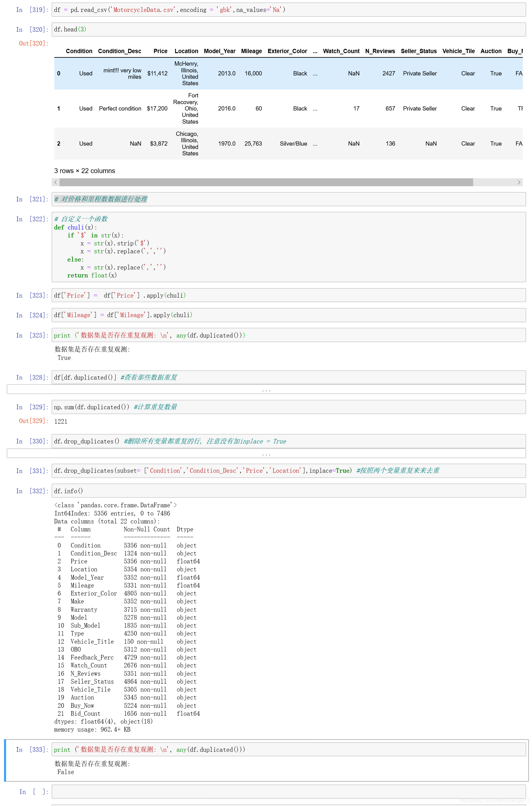Click the 'Fort Recovery, Ohio' location cell
This screenshot has width=532, height=806.
[186, 109]
